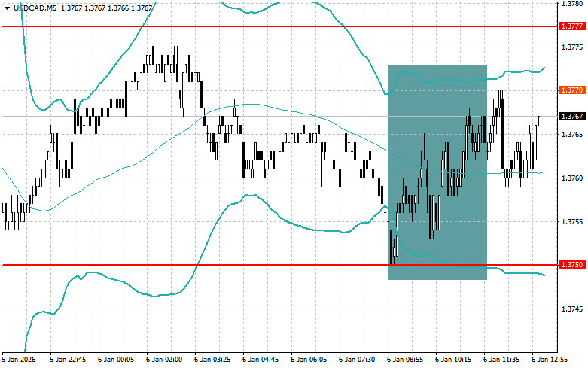The width and height of the screenshot is (588, 368).
Task: Click the 5 Jan 2026 time axis label
Action: point(19,360)
